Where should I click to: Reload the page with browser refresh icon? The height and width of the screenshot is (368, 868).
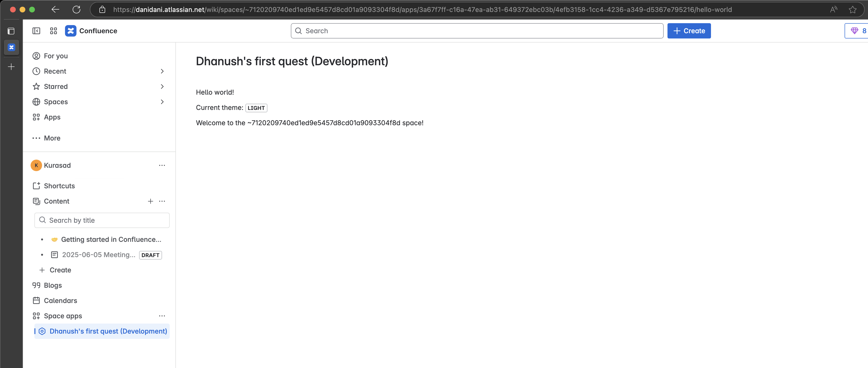[76, 9]
